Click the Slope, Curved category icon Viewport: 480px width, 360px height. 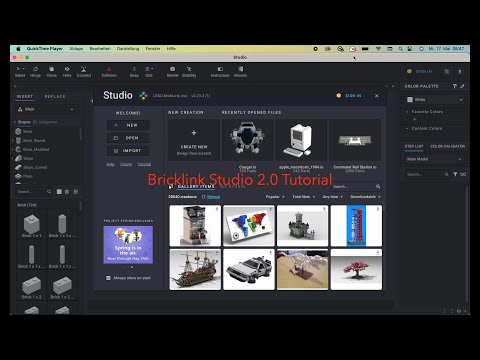[18, 167]
